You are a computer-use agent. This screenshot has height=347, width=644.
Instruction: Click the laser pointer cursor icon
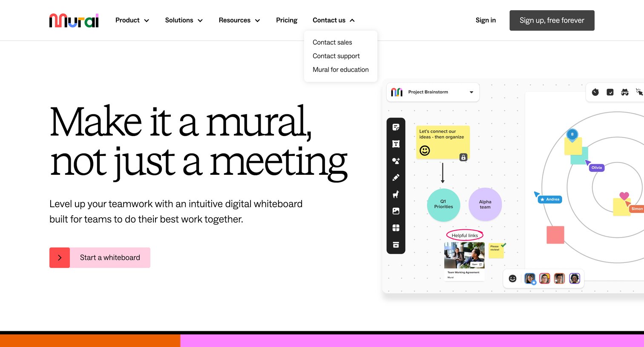(639, 92)
